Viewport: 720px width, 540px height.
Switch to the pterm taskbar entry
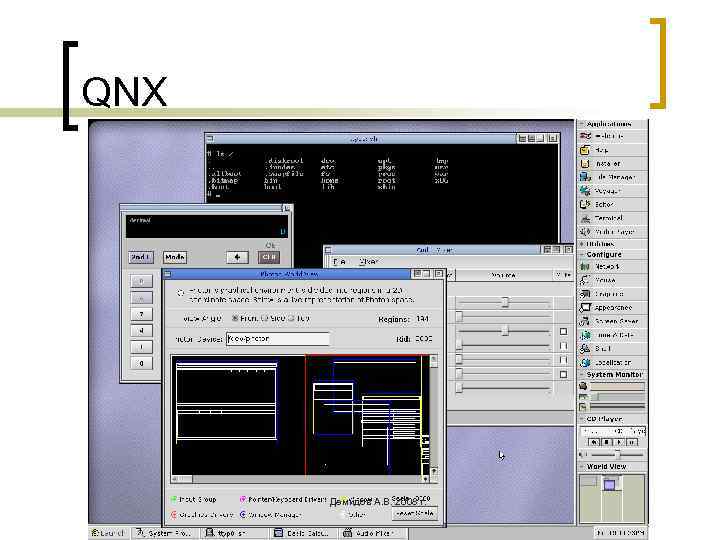click(x=234, y=533)
